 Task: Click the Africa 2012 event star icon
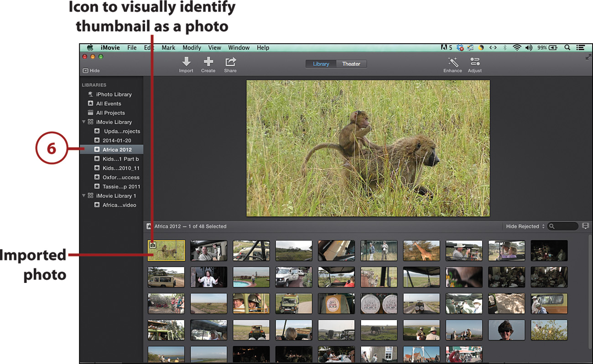pos(97,149)
